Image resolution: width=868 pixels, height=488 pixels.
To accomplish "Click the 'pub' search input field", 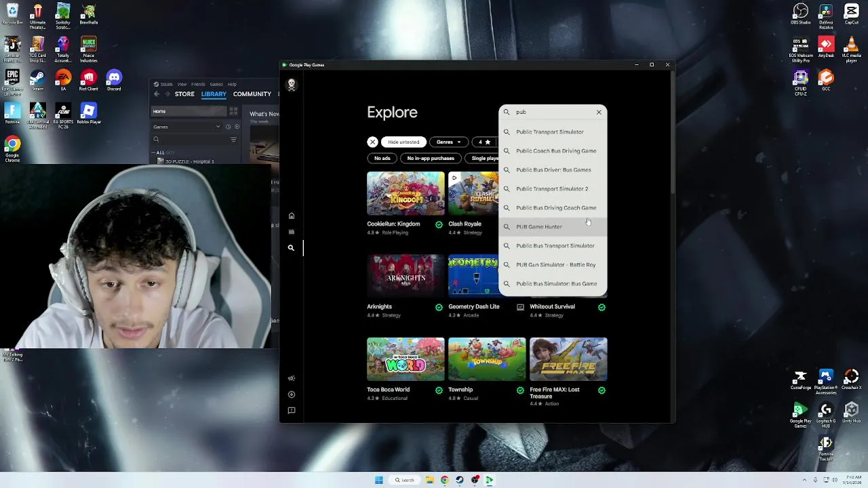I will (553, 112).
